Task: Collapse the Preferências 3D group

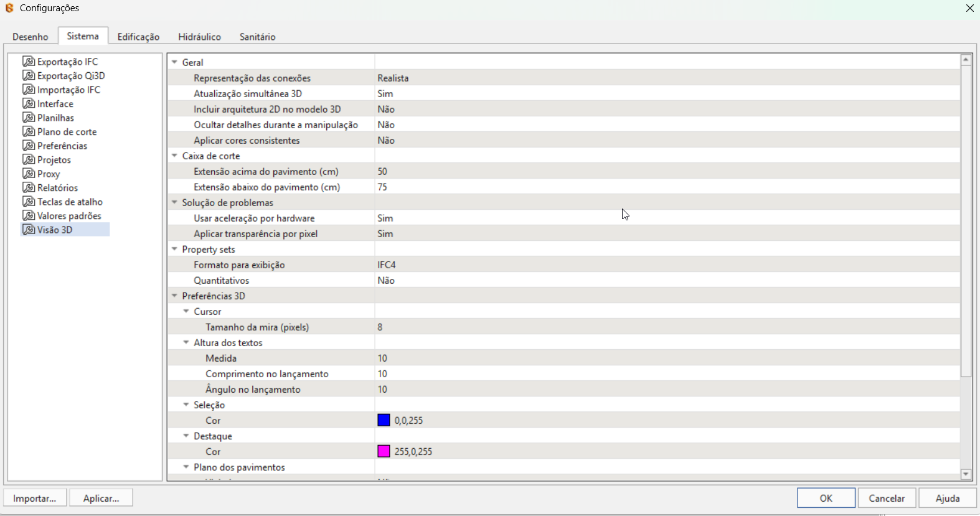Action: pyautogui.click(x=175, y=296)
